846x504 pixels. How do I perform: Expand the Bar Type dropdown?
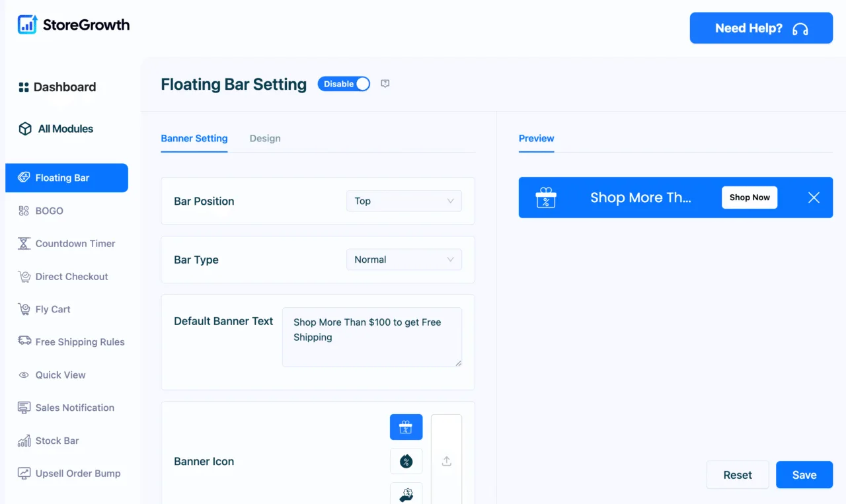(x=404, y=260)
